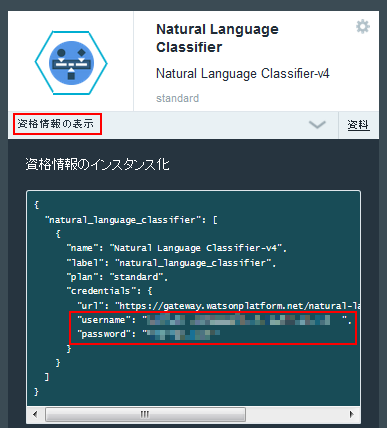Click the "username" value line
The height and width of the screenshot is (428, 387).
coord(214,320)
